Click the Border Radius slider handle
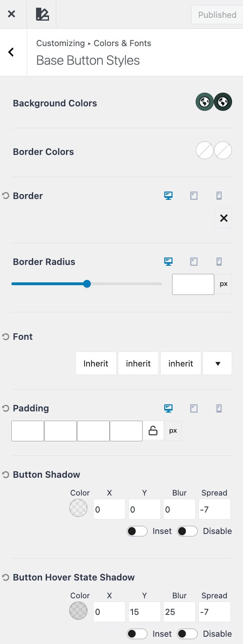 (x=87, y=284)
